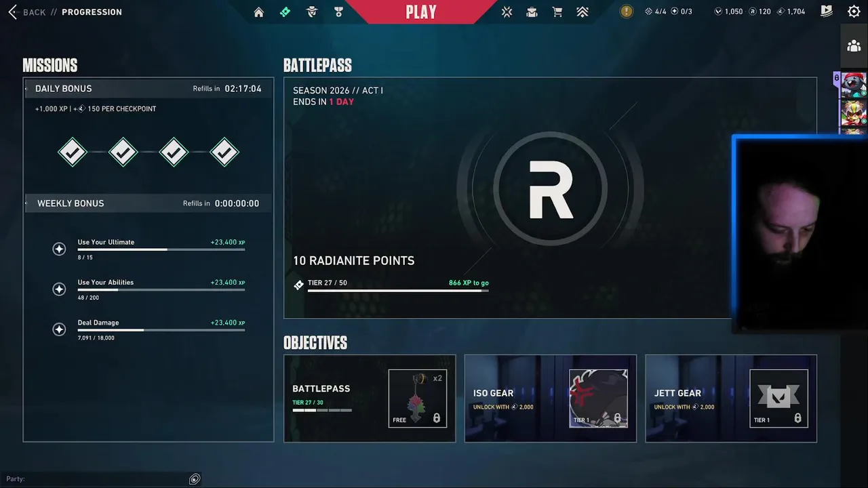868x488 pixels.
Task: Click the Use Your Ultimate mission icon
Action: coord(59,249)
